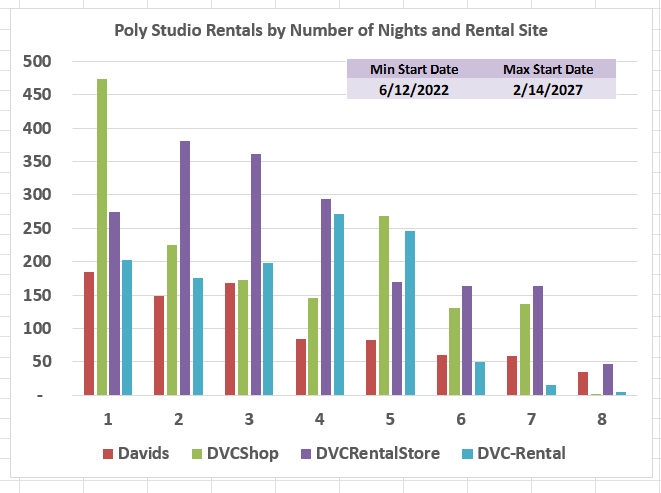Click the red Davids bar for 8 nights
Image resolution: width=661 pixels, height=493 pixels.
[x=583, y=383]
